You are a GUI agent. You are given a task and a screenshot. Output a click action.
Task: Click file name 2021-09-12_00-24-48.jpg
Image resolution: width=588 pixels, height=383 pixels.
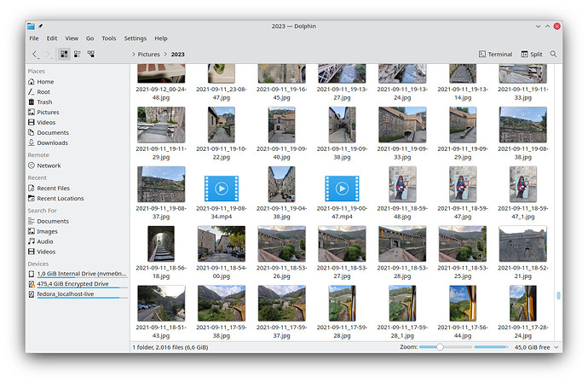click(x=161, y=93)
